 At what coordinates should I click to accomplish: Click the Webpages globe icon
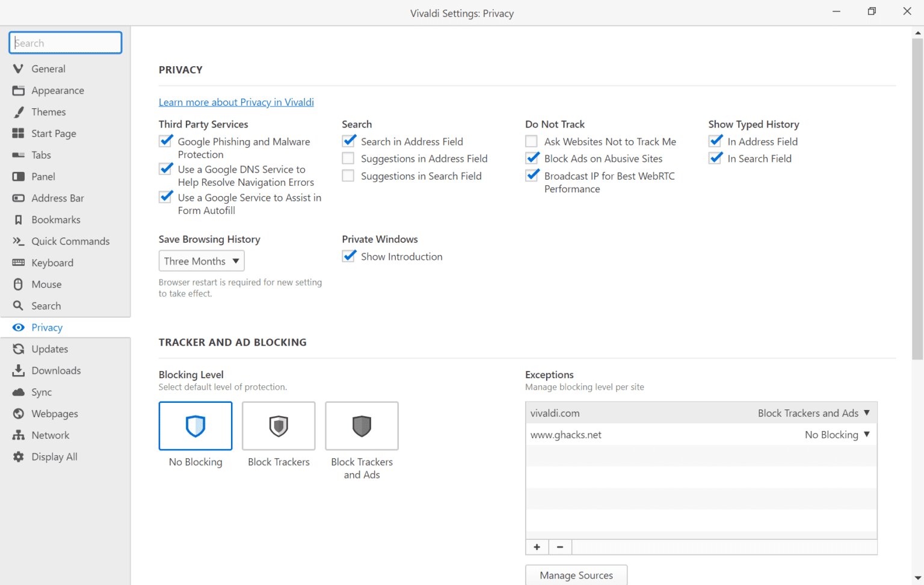coord(19,414)
